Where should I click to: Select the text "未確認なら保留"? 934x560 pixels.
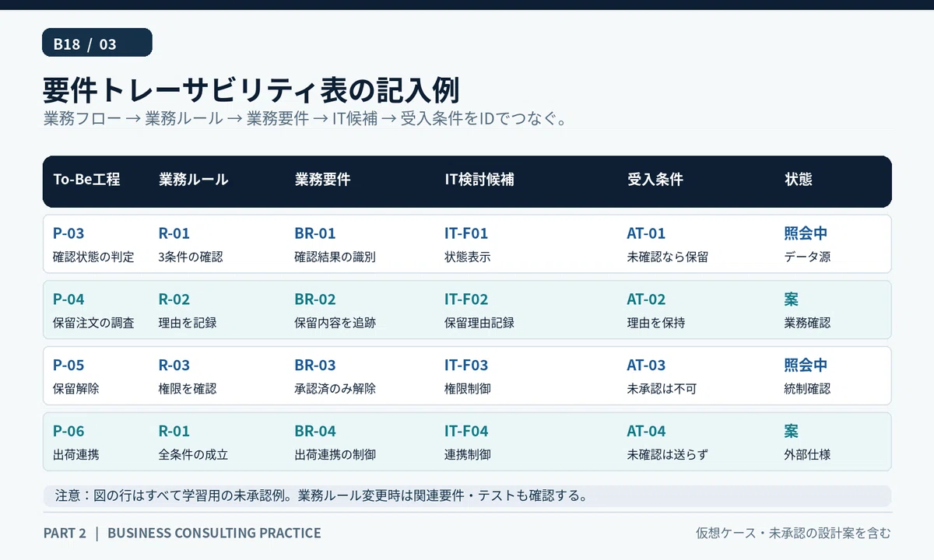point(668,257)
